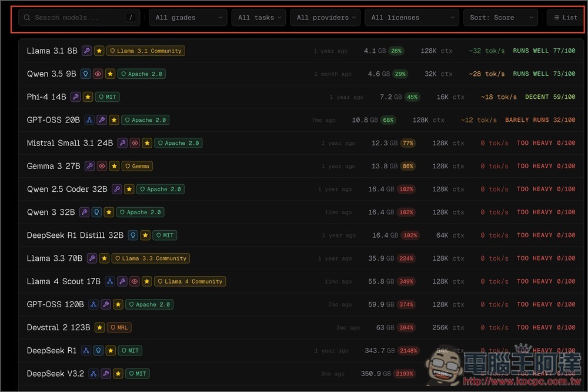Viewport: 588px width, 392px height.
Task: Expand the All tasks filter
Action: (259, 18)
